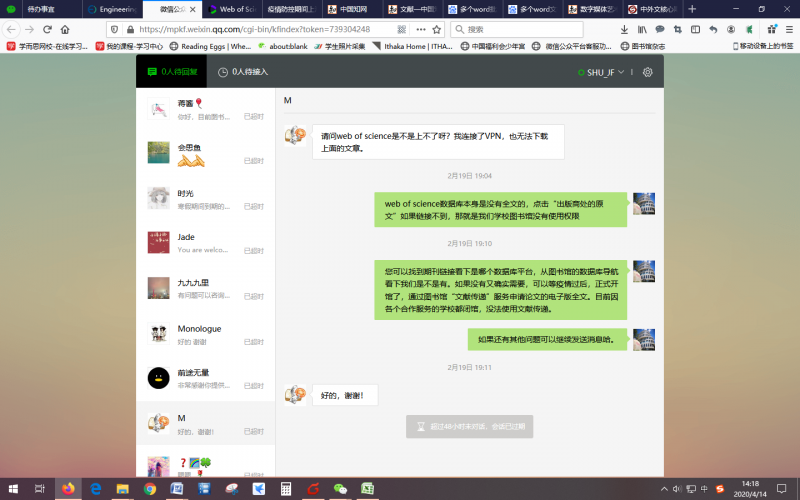Screen dimensions: 800x500
Task: Open the QR code icon in address bar
Action: pos(402,30)
